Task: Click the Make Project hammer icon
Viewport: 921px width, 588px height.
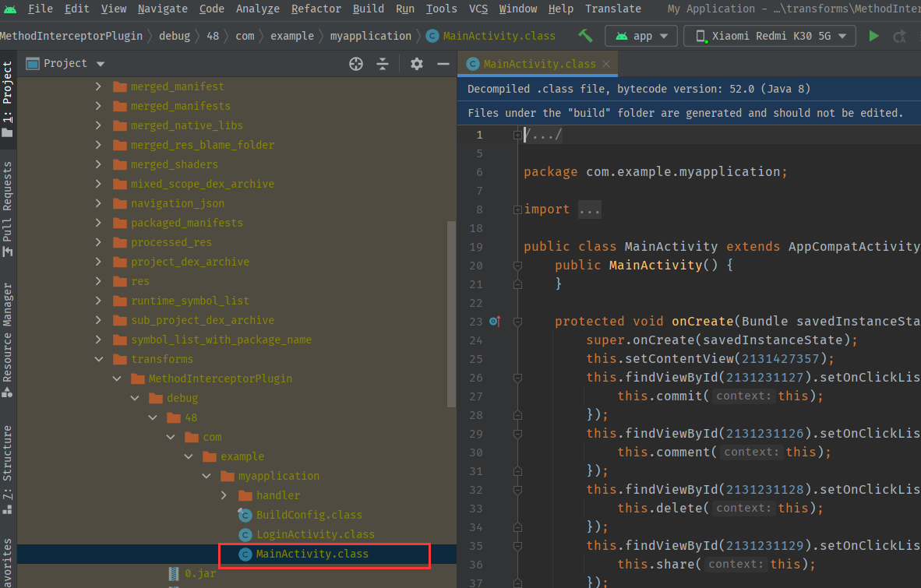Action: (x=586, y=36)
